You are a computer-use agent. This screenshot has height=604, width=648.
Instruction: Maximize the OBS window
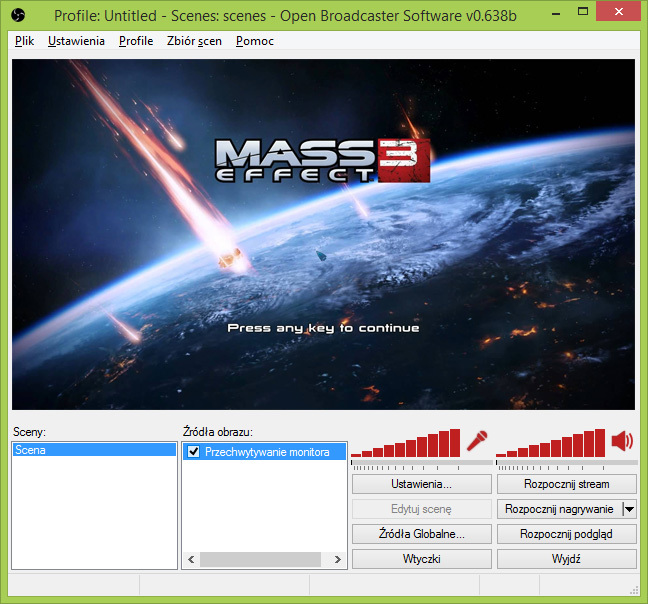pyautogui.click(x=583, y=12)
